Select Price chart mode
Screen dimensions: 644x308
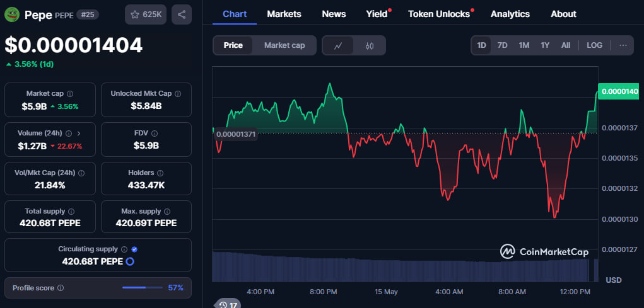[233, 45]
